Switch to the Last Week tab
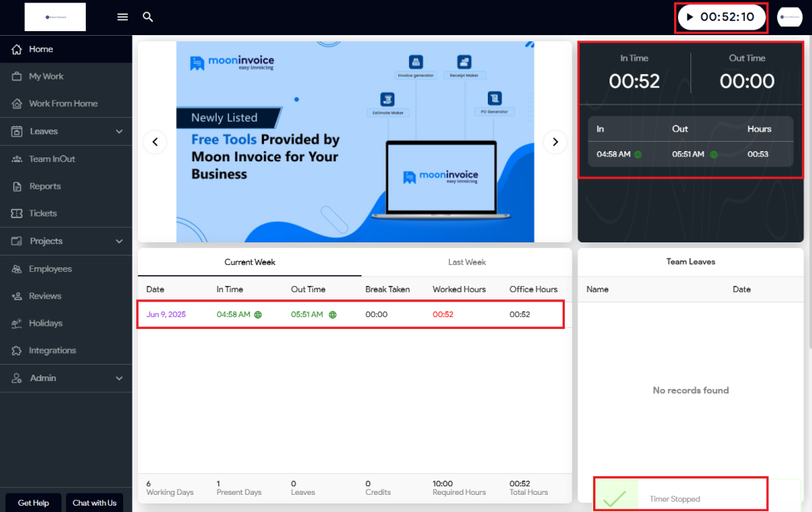This screenshot has height=512, width=812. point(467,263)
